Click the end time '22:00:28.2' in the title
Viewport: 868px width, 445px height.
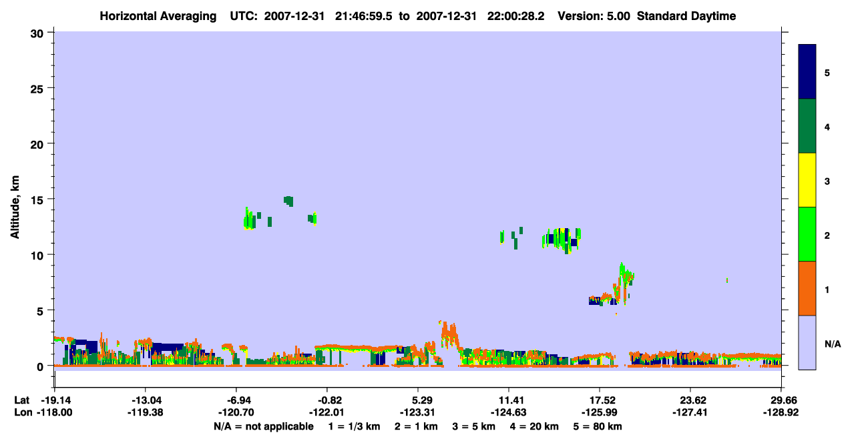[517, 16]
